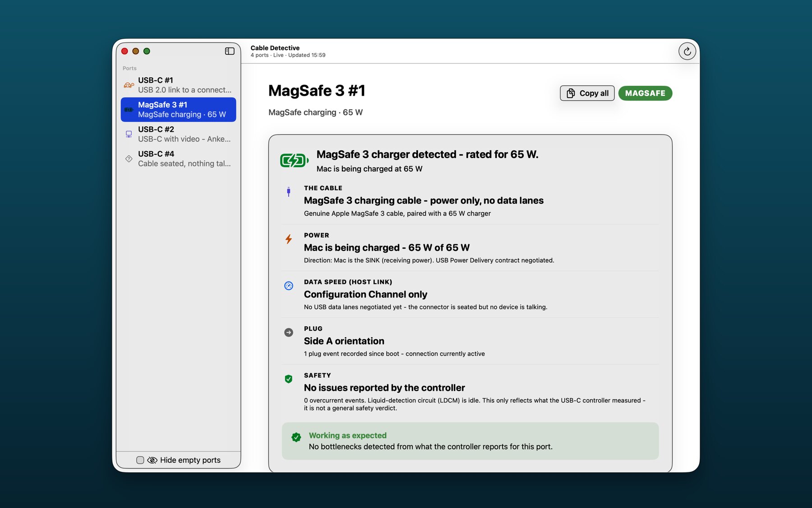Open USB-C #4 cable seated entry
This screenshot has height=508, width=812.
tap(179, 158)
